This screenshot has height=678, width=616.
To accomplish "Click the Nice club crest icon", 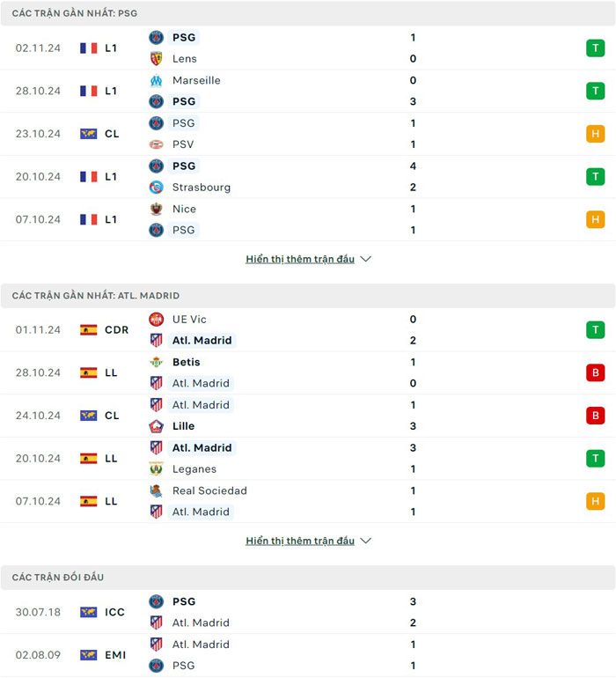I will pos(157,209).
